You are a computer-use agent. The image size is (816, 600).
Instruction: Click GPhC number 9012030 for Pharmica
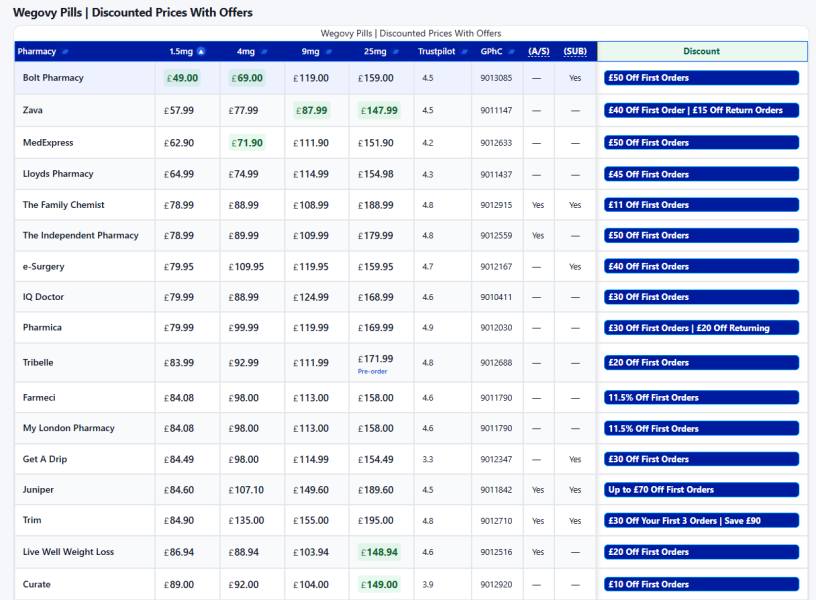tap(496, 328)
